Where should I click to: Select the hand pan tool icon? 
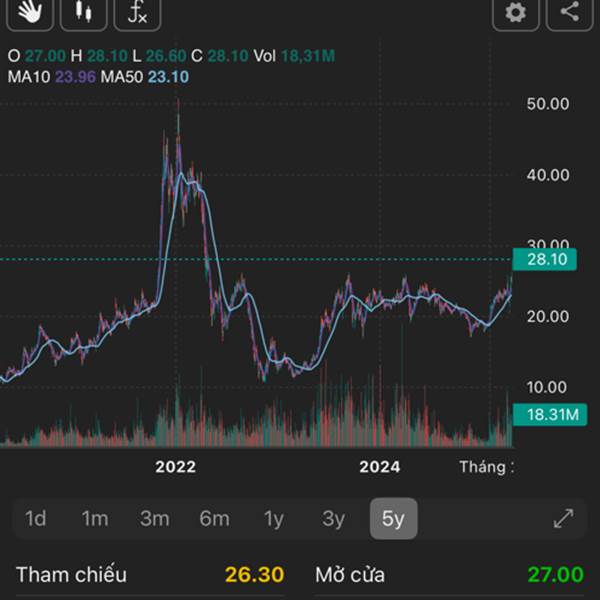click(30, 13)
